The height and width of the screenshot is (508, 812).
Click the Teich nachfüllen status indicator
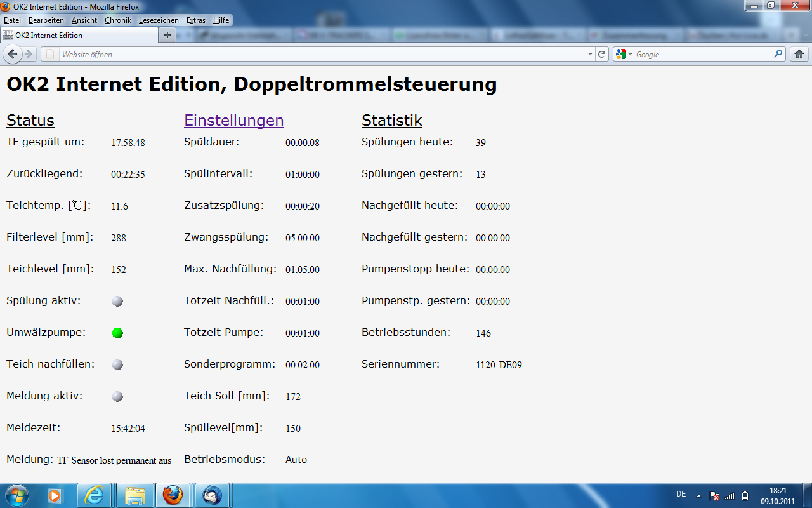pos(117,364)
